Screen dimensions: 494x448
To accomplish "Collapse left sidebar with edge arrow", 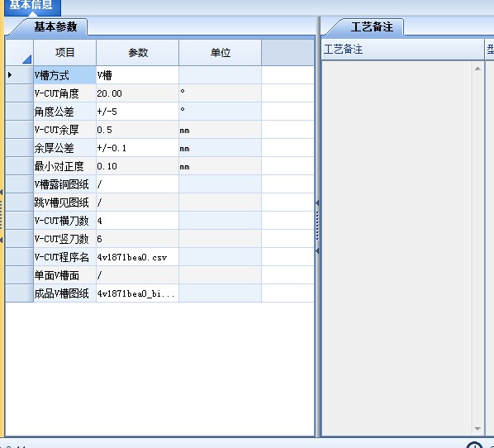I will 2,192.
